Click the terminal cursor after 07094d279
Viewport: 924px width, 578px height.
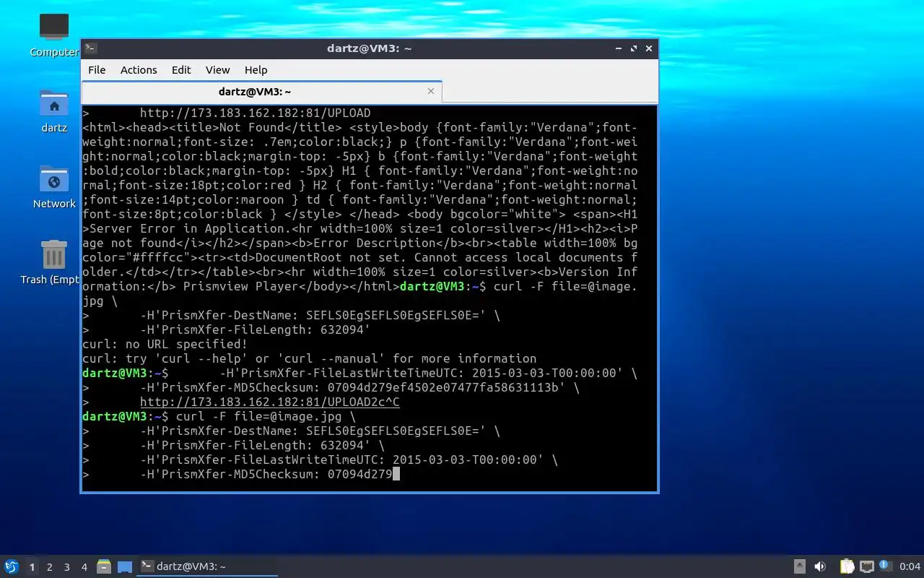(396, 474)
